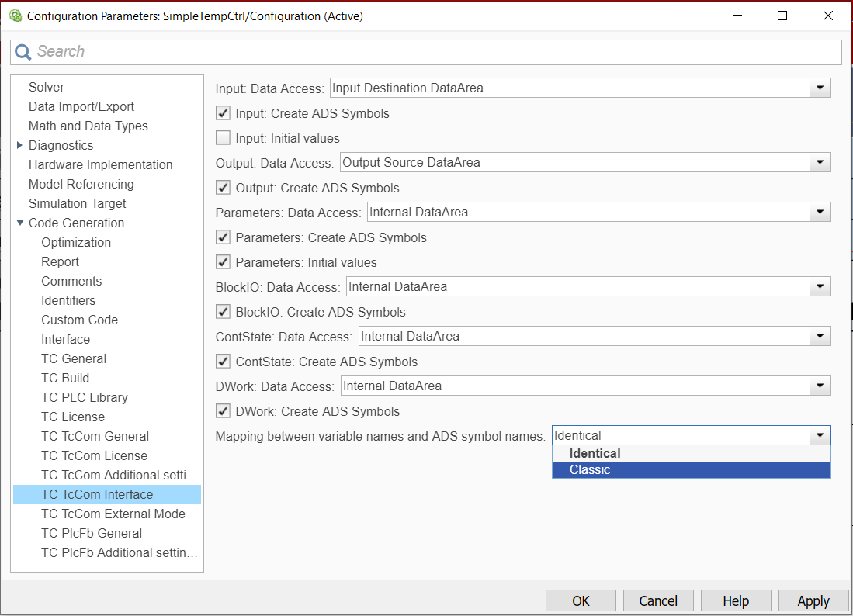Toggle BlockIO: Create ADS Symbols checkbox

pos(223,312)
